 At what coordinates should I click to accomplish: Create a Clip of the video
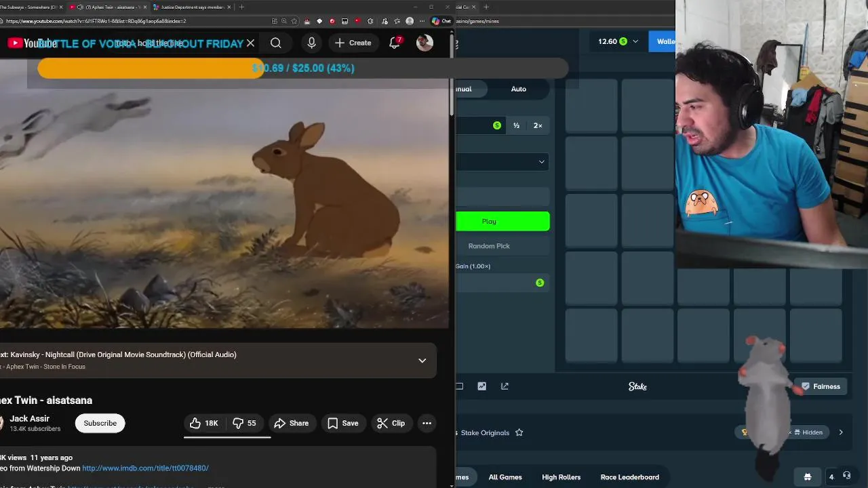[391, 423]
